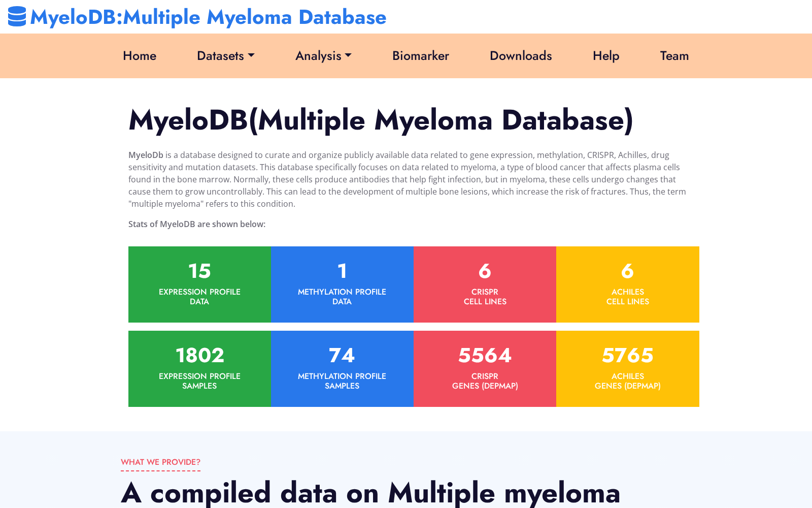Screen dimensions: 812x508
Task: Click the 6 Achilles Cell Lines card
Action: (x=628, y=284)
